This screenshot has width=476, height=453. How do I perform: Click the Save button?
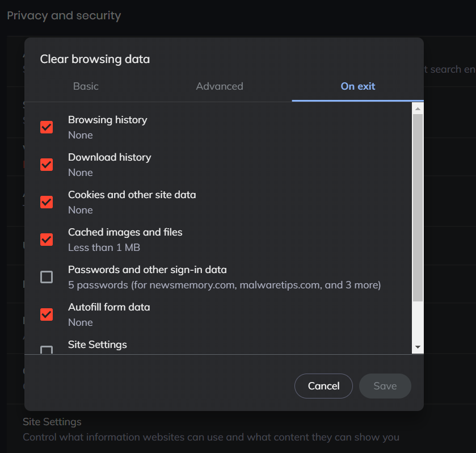385,386
